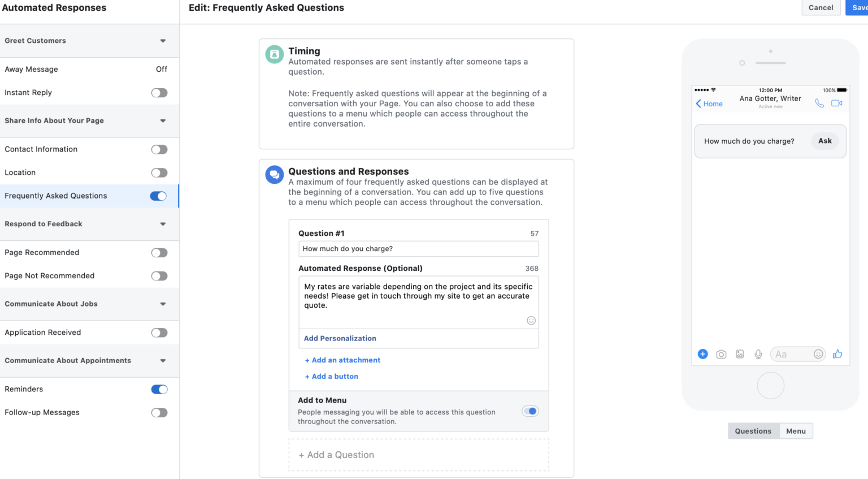
Task: Click the Cancel button
Action: click(821, 7)
